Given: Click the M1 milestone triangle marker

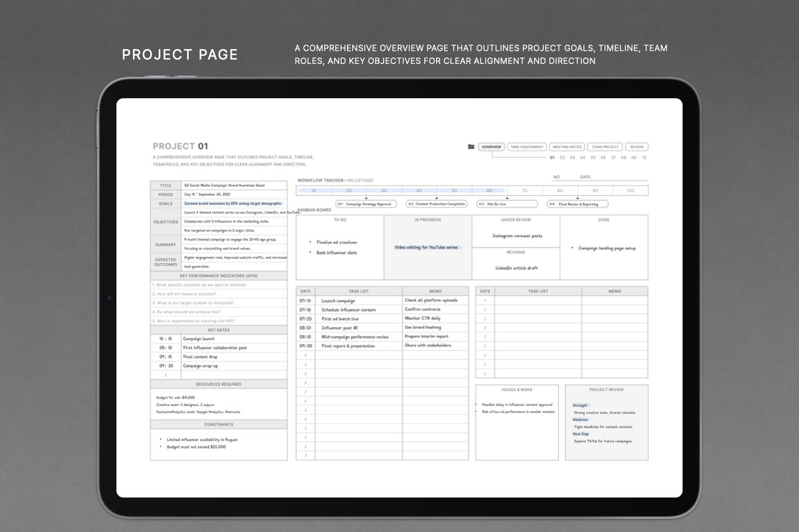Looking at the screenshot, I should click(366, 198).
